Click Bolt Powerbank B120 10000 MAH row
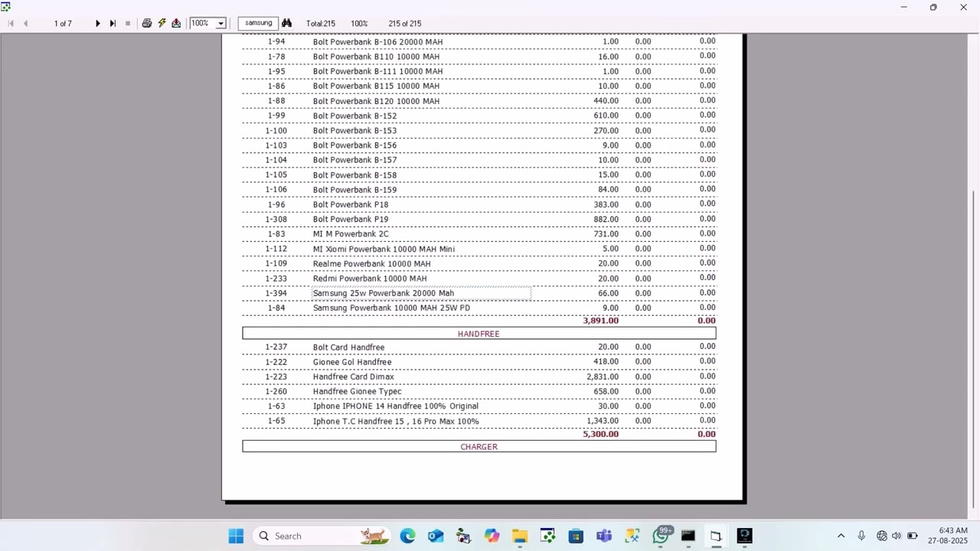Screen dimensions: 980x551 [x=376, y=101]
